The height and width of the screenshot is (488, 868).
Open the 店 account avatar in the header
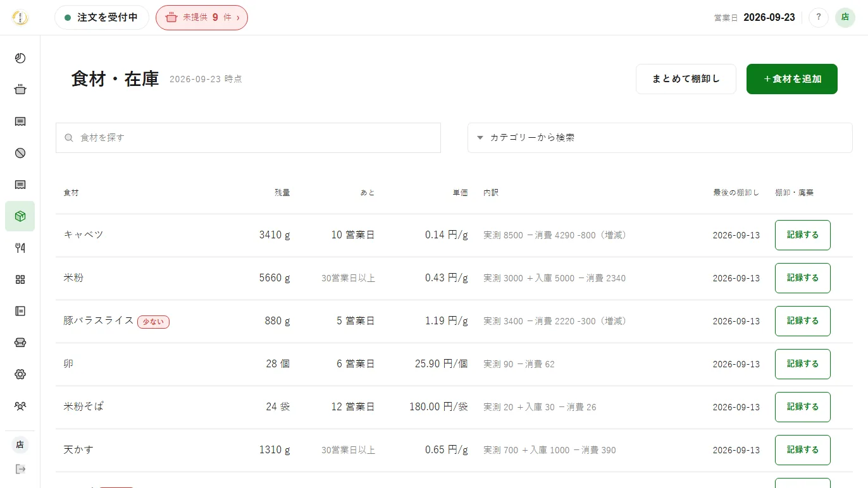pyautogui.click(x=845, y=18)
